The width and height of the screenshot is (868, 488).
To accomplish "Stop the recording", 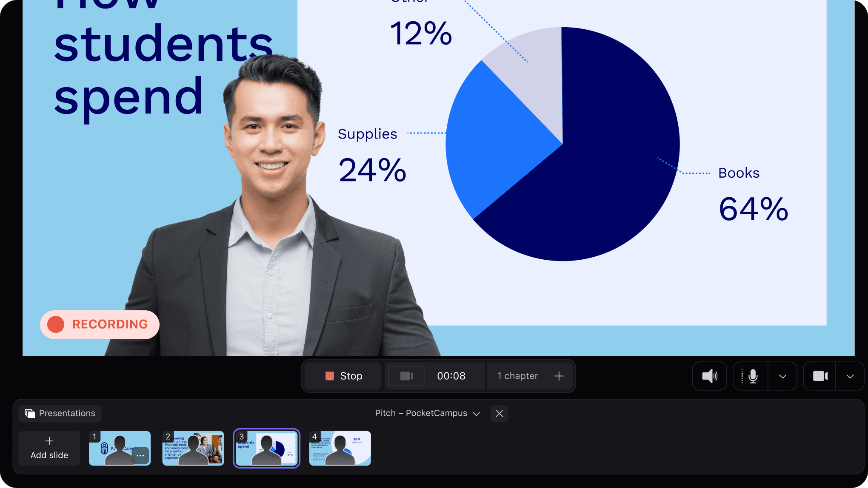I will (x=343, y=376).
